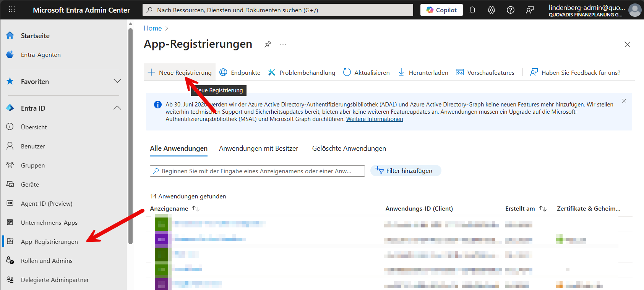This screenshot has width=644, height=290.
Task: Open the more options ellipsis beside the page title
Action: [x=283, y=44]
